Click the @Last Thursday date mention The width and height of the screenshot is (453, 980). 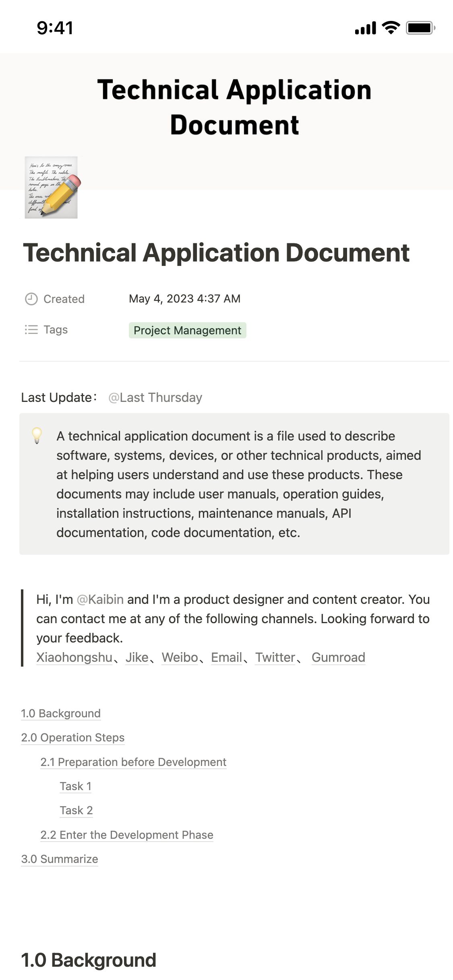(x=155, y=397)
